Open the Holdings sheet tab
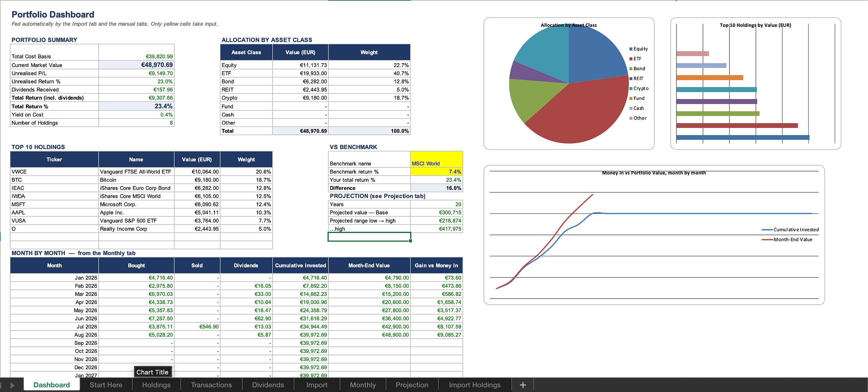The width and height of the screenshot is (868, 392). (x=156, y=385)
